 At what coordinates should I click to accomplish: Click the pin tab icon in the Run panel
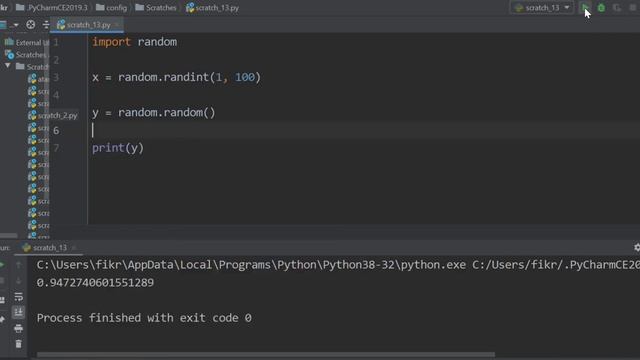point(2,319)
